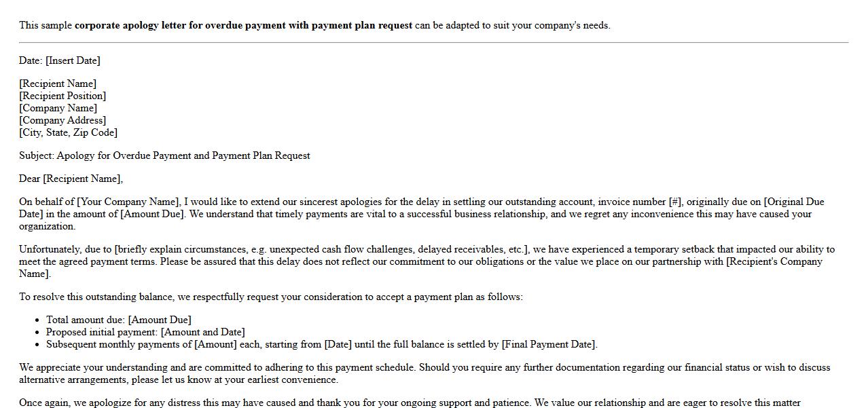Screen dimensions: 868x408
Task: Click the "[Your Company Name]" placeholder
Action: 128,202
